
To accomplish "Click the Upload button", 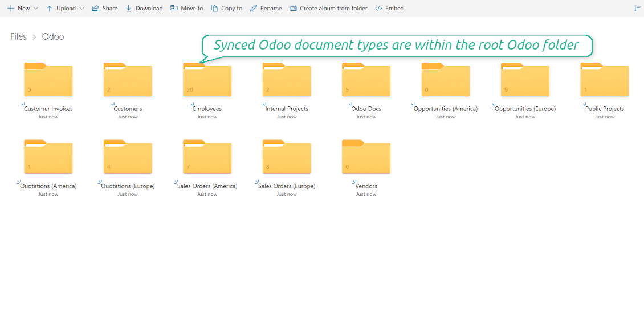I will (61, 8).
